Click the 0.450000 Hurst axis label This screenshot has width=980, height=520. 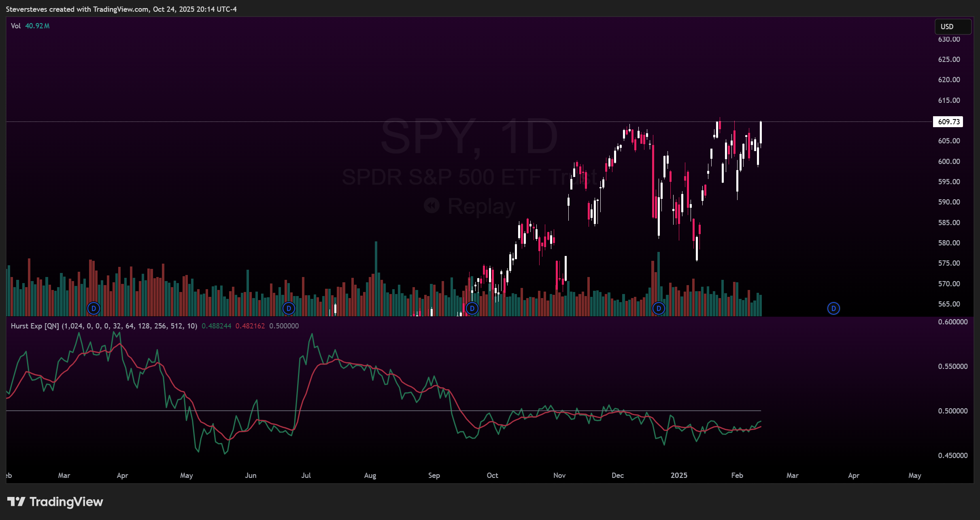pyautogui.click(x=953, y=456)
